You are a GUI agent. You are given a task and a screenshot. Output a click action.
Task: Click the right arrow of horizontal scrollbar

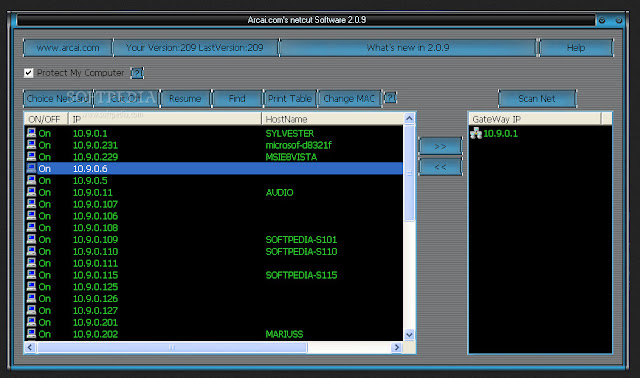click(396, 347)
